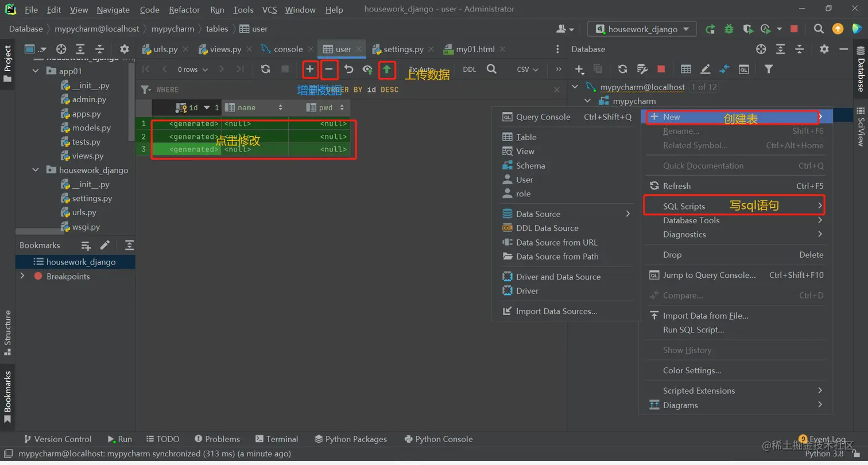
Task: Preview pending changes in table toolbar
Action: (367, 69)
